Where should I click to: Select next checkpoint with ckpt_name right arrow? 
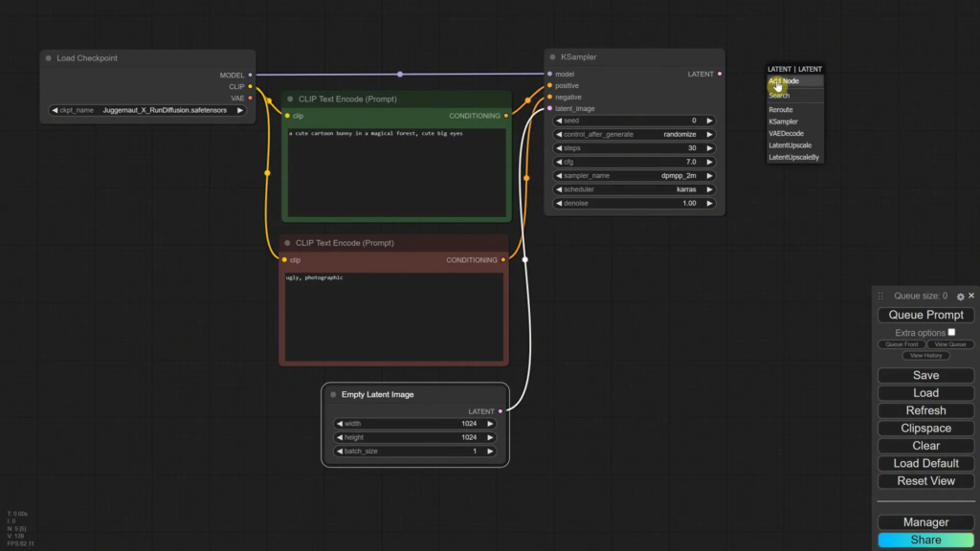(240, 110)
